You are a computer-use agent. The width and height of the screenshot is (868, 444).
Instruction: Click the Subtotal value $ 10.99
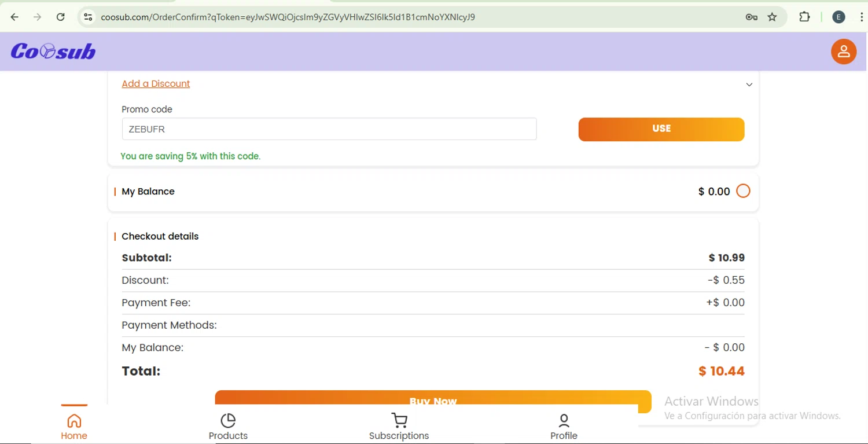727,258
